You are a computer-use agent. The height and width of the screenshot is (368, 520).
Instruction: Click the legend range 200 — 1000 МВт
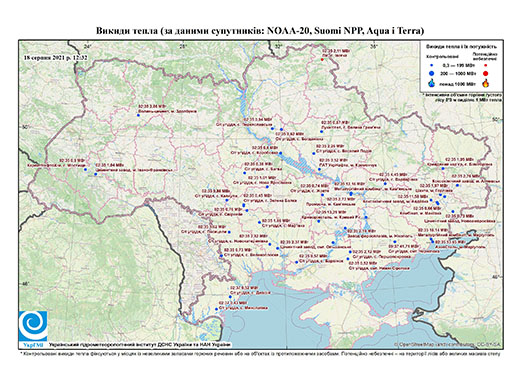459,73
